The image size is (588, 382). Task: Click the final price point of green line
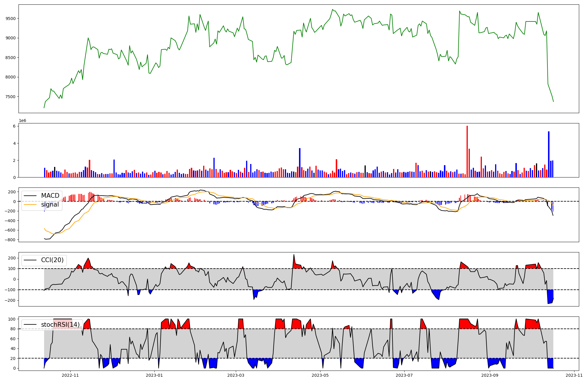click(553, 102)
